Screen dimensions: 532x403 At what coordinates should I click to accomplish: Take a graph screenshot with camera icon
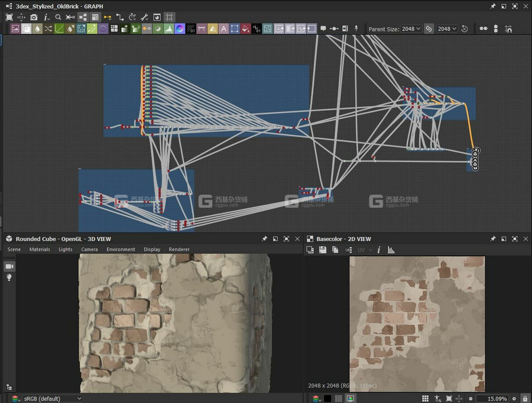point(34,17)
